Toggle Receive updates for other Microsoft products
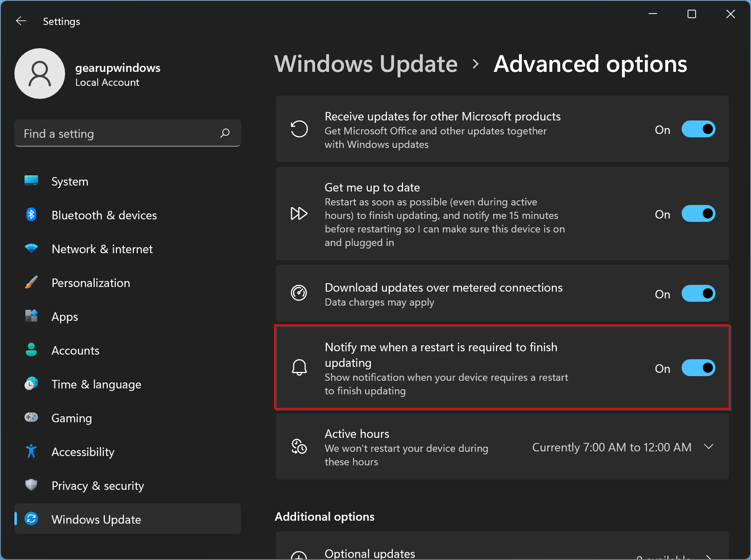 pos(698,129)
